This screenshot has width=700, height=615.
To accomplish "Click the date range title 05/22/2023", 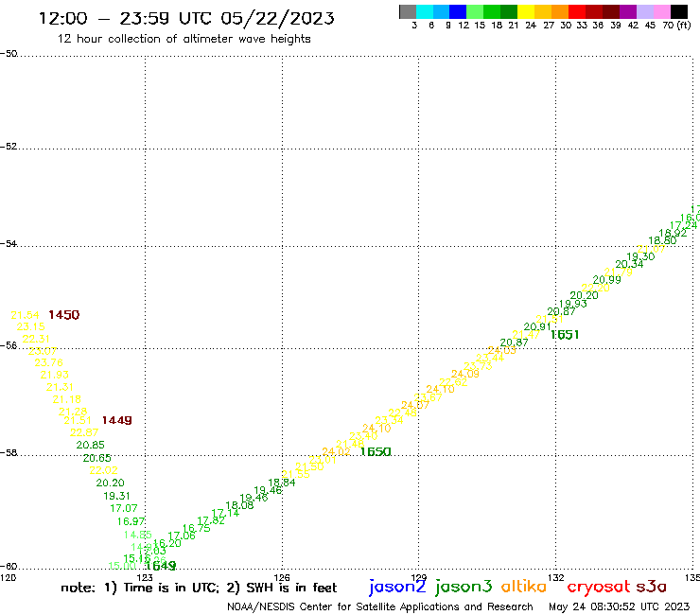I will [278, 18].
